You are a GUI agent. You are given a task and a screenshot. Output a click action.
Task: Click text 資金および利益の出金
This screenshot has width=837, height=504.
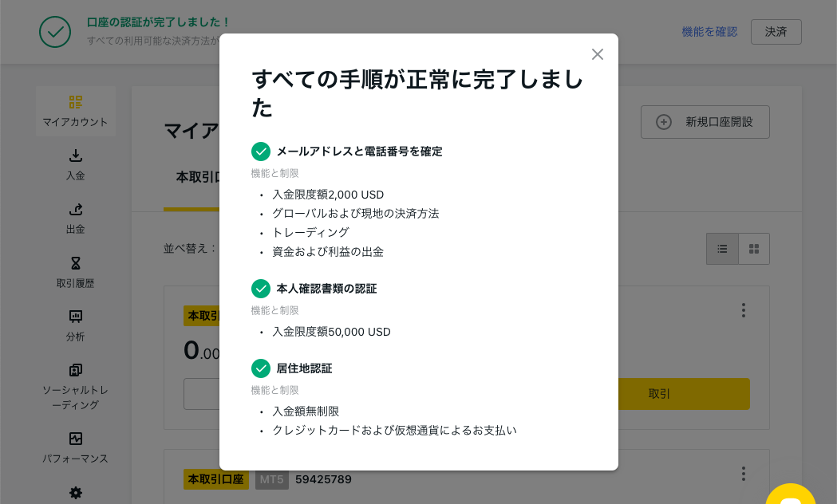point(328,252)
